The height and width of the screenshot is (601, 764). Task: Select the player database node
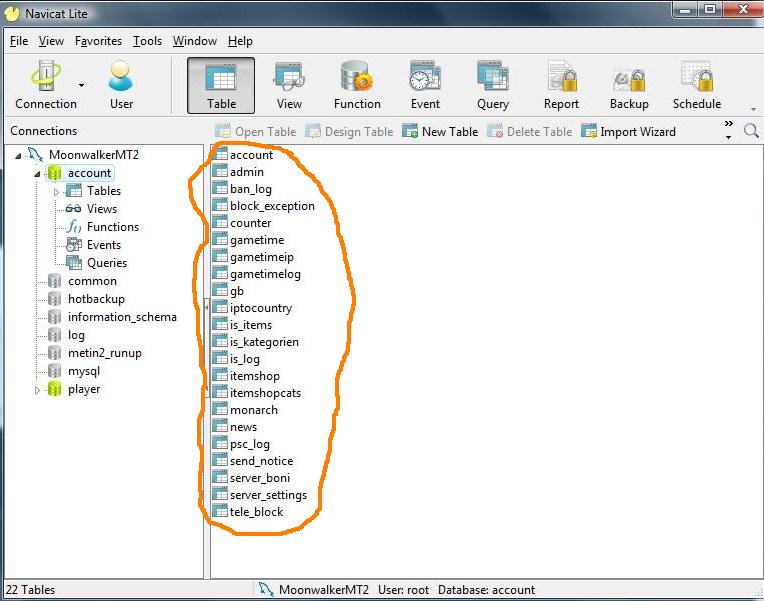click(74, 389)
